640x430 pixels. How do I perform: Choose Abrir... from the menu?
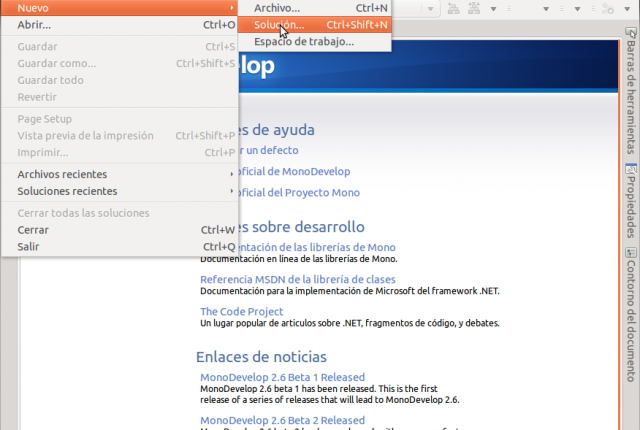(119, 25)
